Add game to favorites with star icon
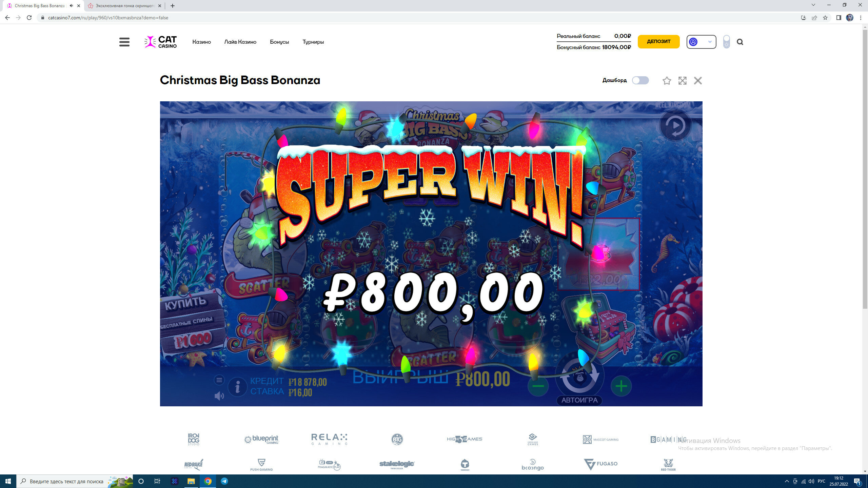This screenshot has height=488, width=868. [x=667, y=81]
